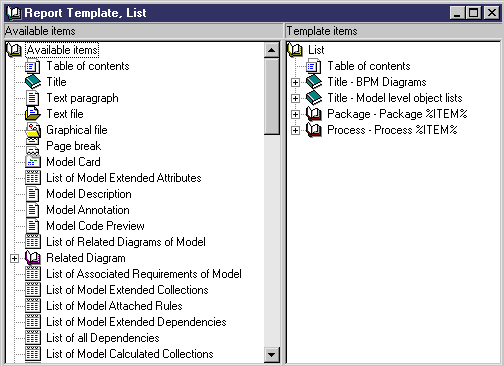The height and width of the screenshot is (366, 504).
Task: Expand the Process - Process %ITEM% node
Action: [295, 130]
